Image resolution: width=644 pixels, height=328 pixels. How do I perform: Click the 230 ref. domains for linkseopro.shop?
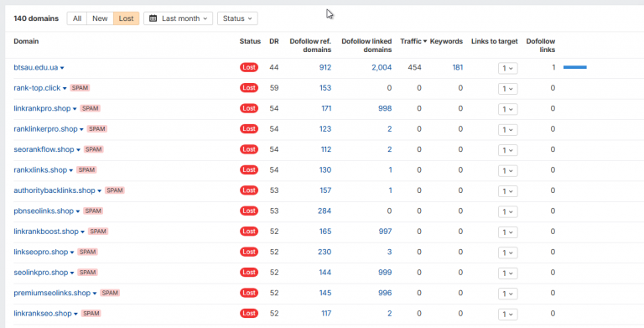click(x=325, y=252)
